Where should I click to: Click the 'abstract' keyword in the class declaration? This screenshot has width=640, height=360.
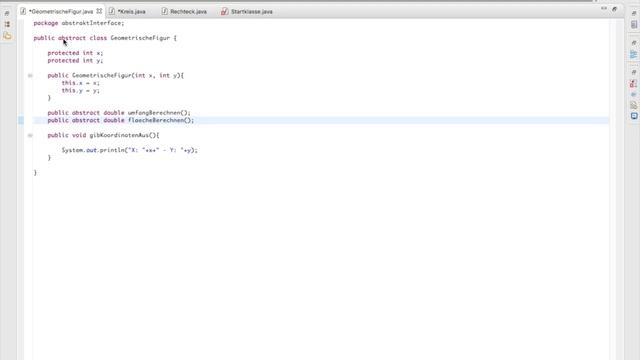pyautogui.click(x=72, y=38)
